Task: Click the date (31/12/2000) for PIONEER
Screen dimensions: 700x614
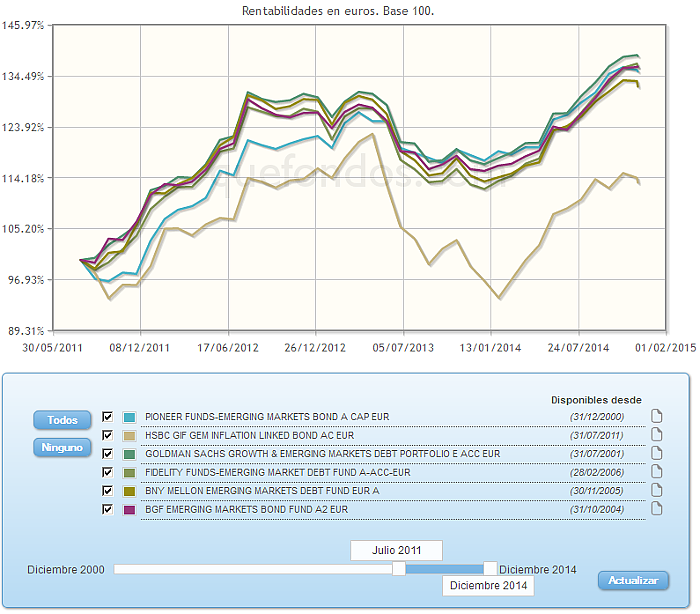Action: coord(596,417)
